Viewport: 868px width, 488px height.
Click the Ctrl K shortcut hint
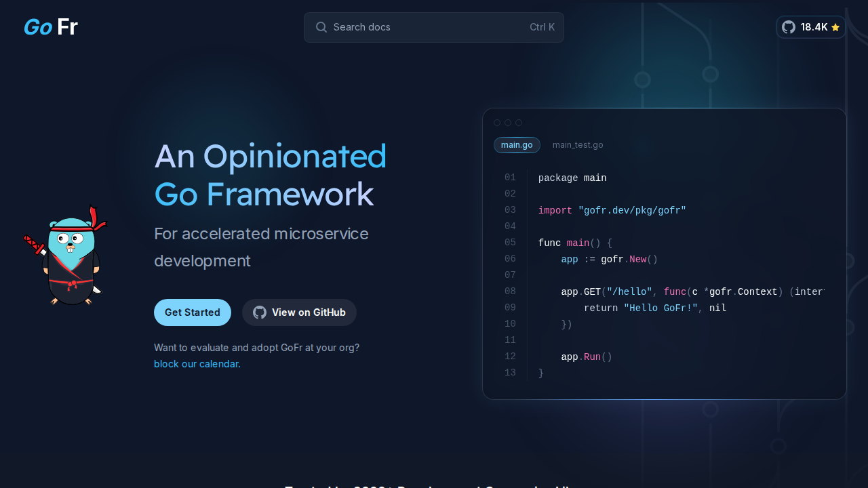[x=542, y=27]
